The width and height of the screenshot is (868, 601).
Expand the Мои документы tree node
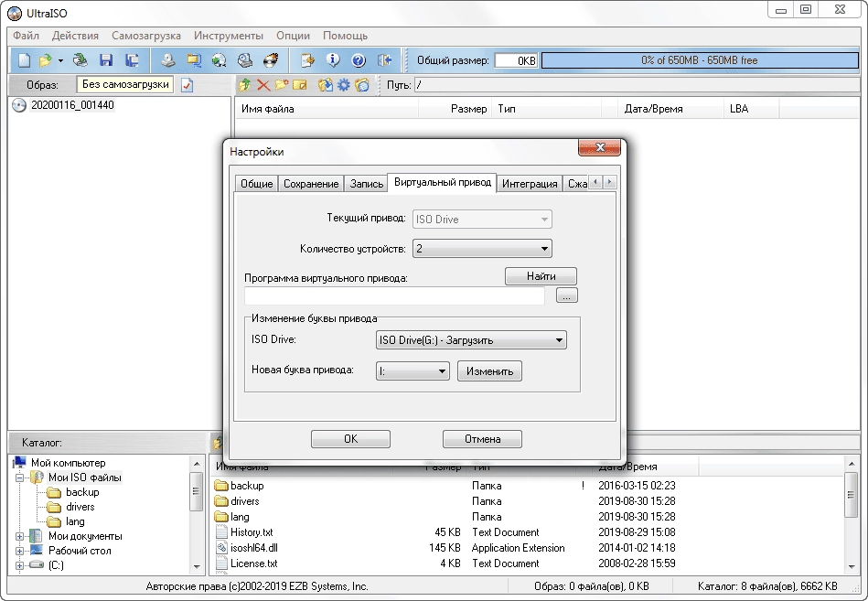click(19, 536)
